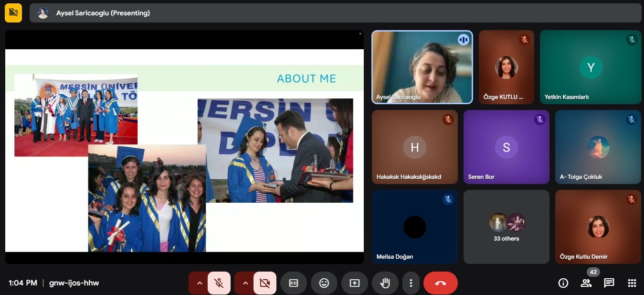Open the emoji reactions picker
This screenshot has width=644, height=295.
point(324,283)
